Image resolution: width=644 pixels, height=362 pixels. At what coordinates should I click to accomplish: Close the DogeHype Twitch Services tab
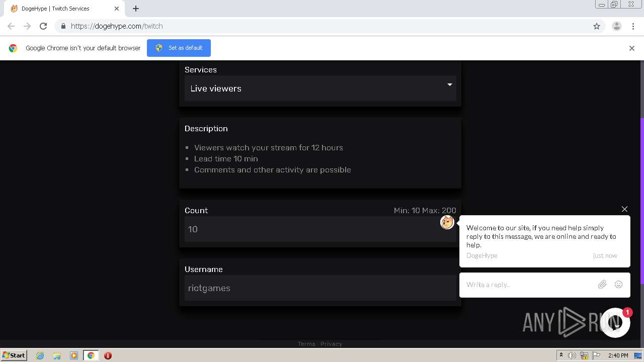pos(117,9)
